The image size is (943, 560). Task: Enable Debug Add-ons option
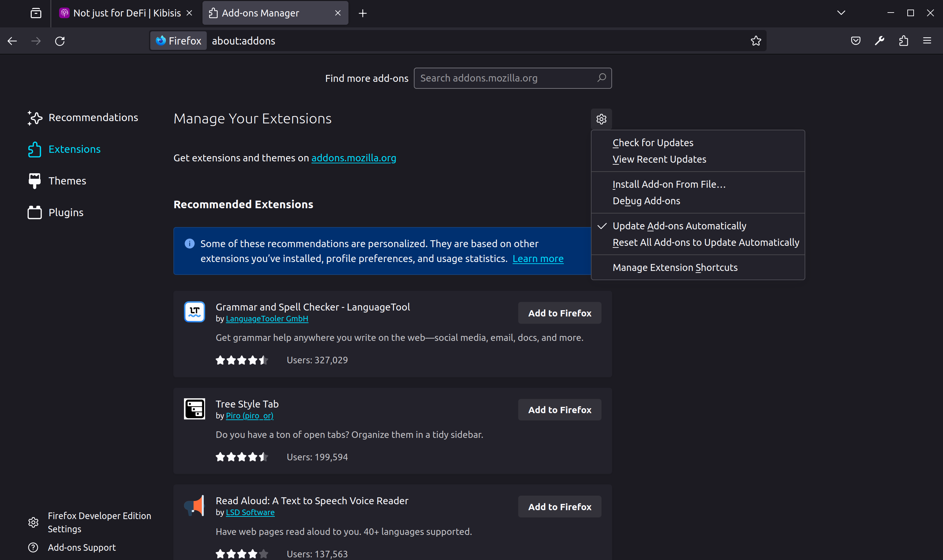point(645,200)
